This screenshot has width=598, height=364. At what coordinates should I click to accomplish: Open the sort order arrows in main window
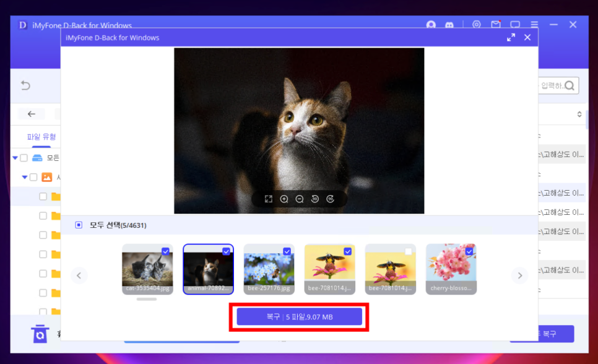tap(579, 114)
